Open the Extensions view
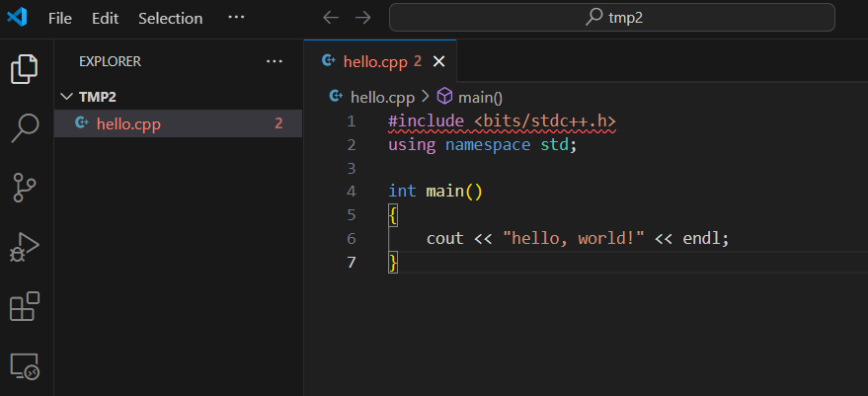The height and width of the screenshot is (396, 868). click(25, 306)
